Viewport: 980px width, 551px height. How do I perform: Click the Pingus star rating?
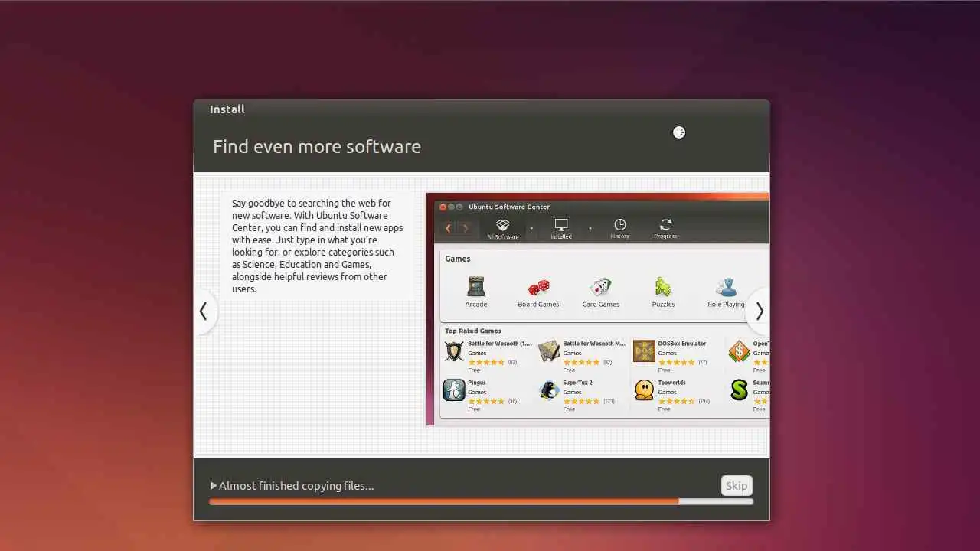click(x=486, y=401)
